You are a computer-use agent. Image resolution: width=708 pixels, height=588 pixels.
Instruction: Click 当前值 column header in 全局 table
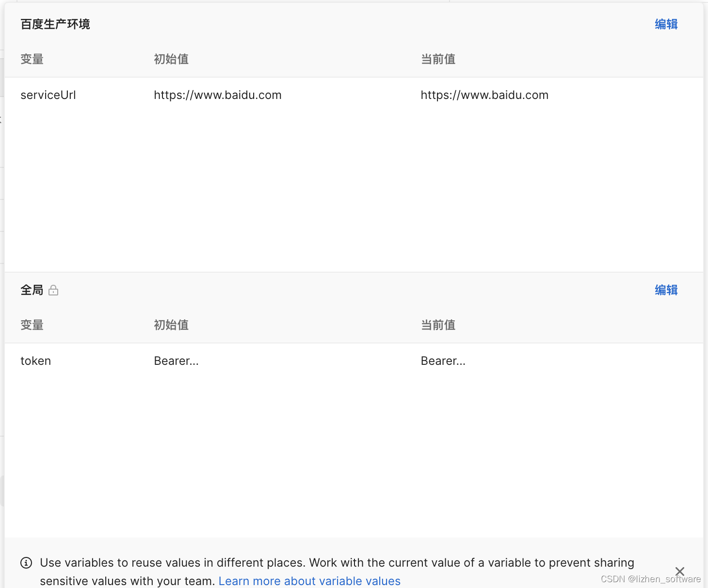tap(438, 325)
